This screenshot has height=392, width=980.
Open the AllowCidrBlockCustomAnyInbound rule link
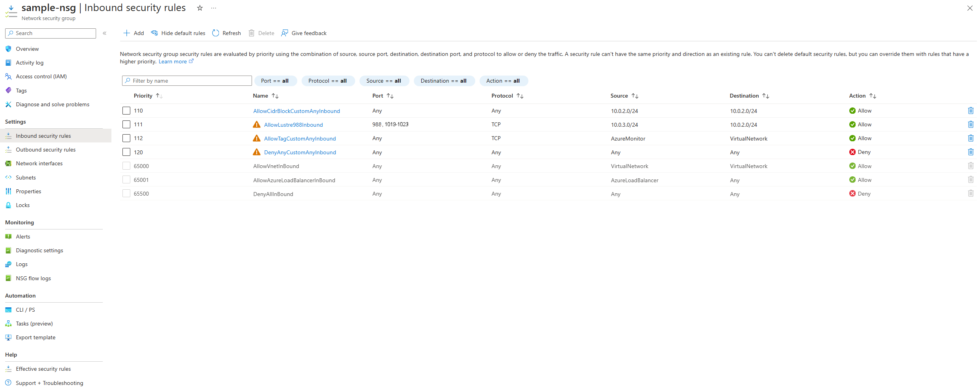tap(296, 111)
